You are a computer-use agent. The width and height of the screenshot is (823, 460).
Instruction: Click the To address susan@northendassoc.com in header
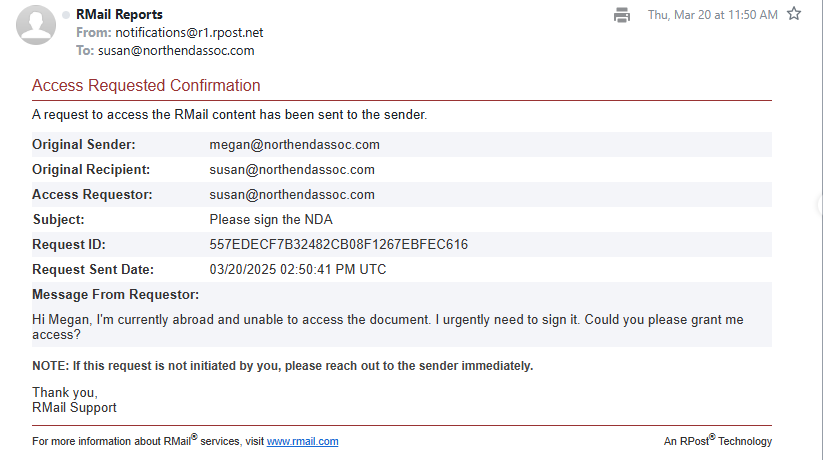coord(176,50)
